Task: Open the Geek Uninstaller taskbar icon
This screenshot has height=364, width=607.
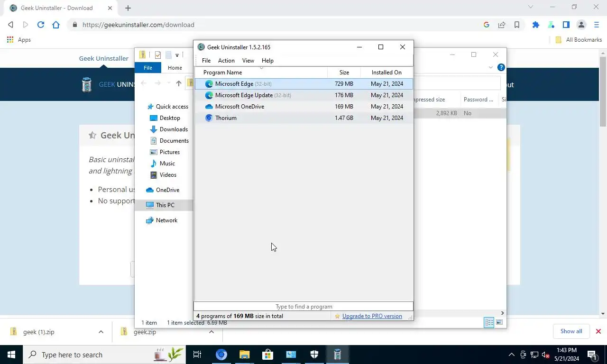Action: (x=337, y=355)
